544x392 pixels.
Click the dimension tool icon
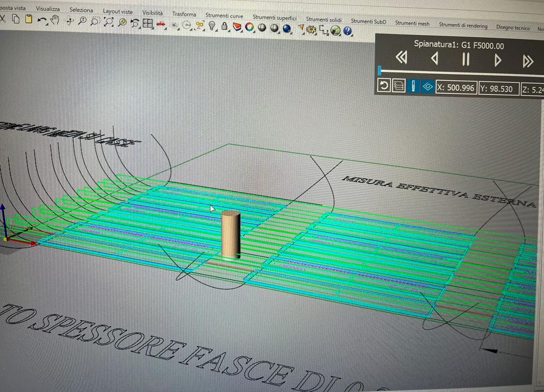click(324, 30)
